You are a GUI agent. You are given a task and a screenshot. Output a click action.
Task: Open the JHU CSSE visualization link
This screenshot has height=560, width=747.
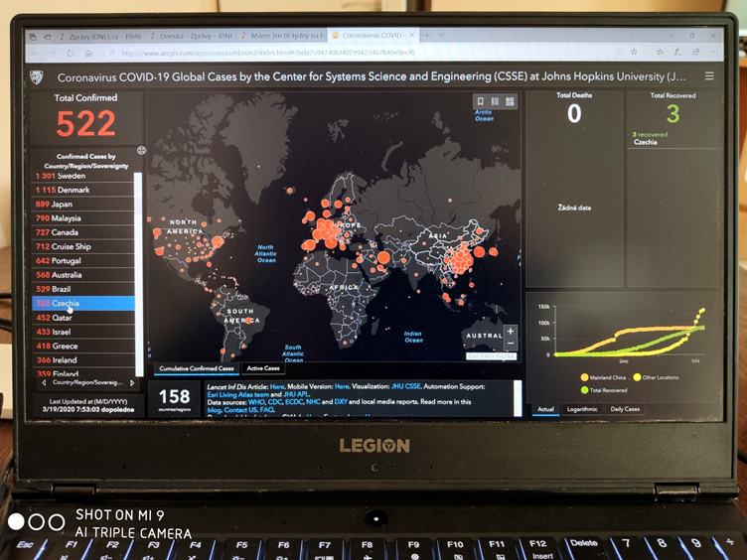point(406,386)
